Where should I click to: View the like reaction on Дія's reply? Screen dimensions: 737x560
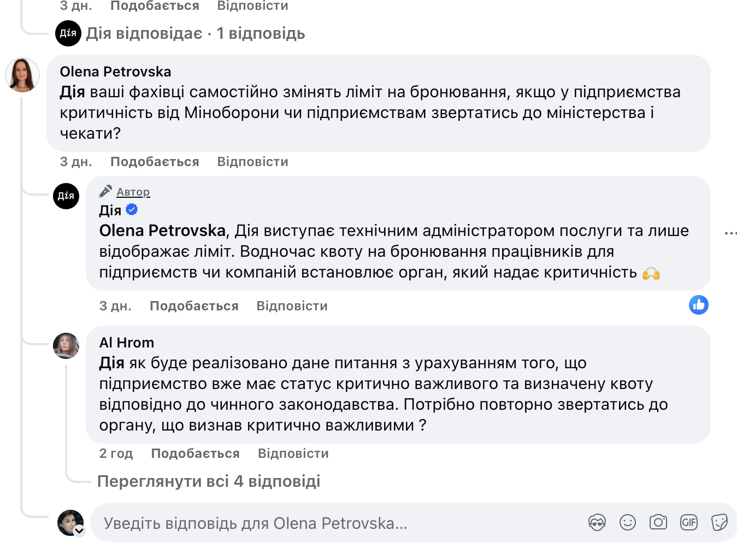click(699, 305)
